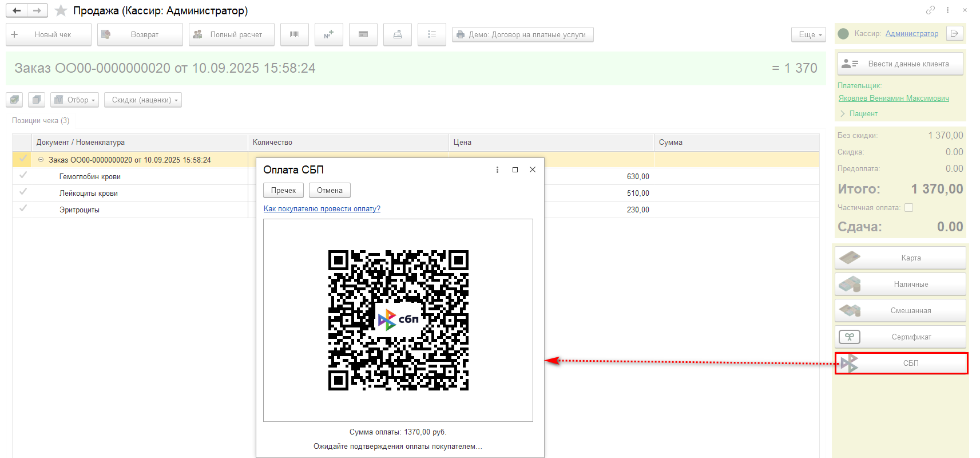The width and height of the screenshot is (980, 458).
Task: Open the Еще menu
Action: (809, 34)
